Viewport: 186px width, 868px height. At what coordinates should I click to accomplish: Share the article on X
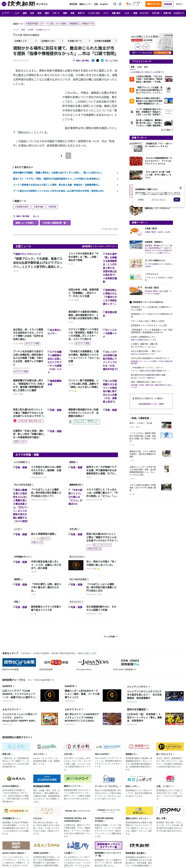point(97,61)
